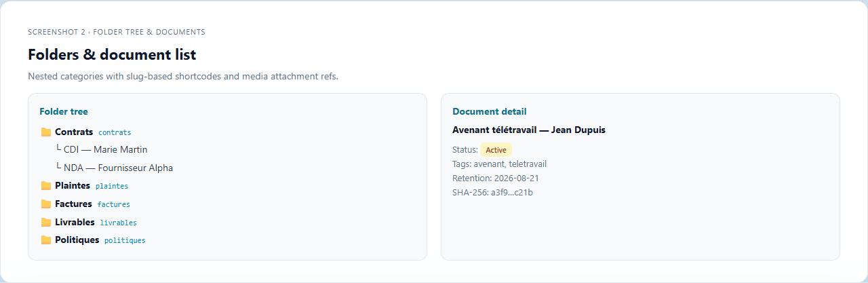The image size is (868, 283).
Task: Click the factures shortcode slug
Action: click(x=114, y=204)
